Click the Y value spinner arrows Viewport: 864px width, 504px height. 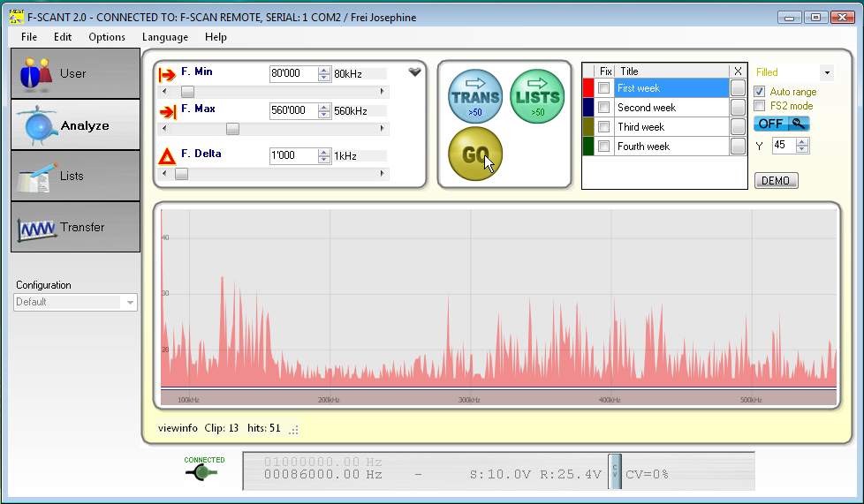click(x=802, y=146)
